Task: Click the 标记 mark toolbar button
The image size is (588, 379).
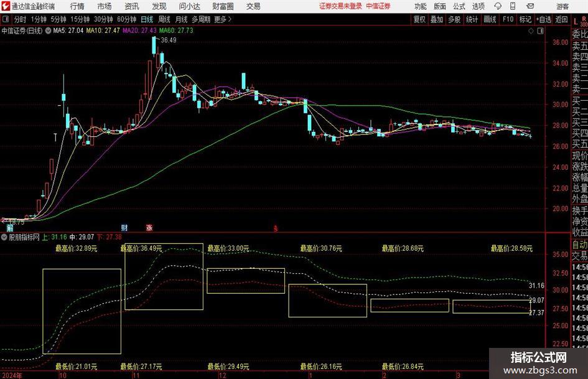Action: point(525,19)
